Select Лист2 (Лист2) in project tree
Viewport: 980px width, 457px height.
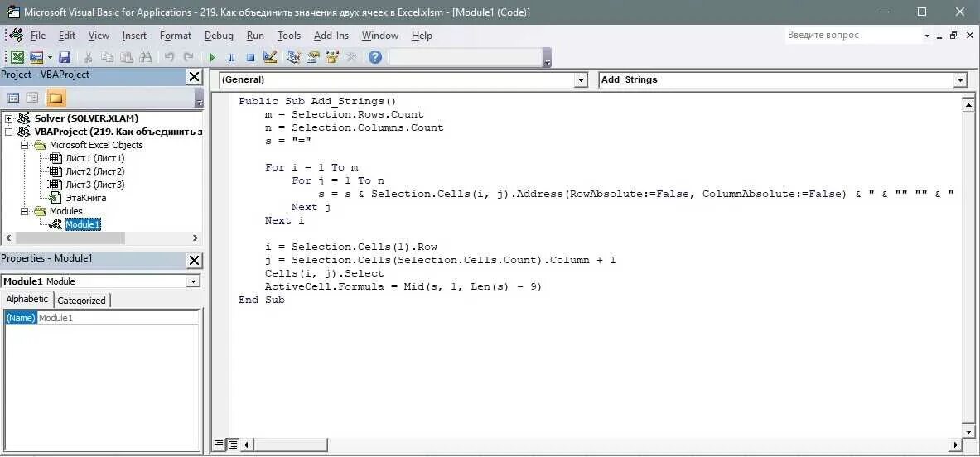[95, 171]
